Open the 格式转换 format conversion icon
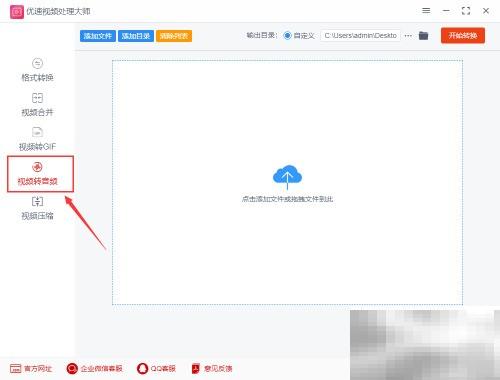This screenshot has width=500, height=380. tap(37, 63)
